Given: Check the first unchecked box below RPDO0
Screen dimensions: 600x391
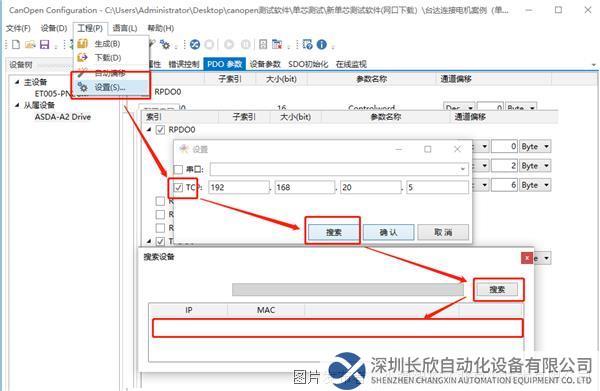Looking at the screenshot, I should click(x=160, y=201).
